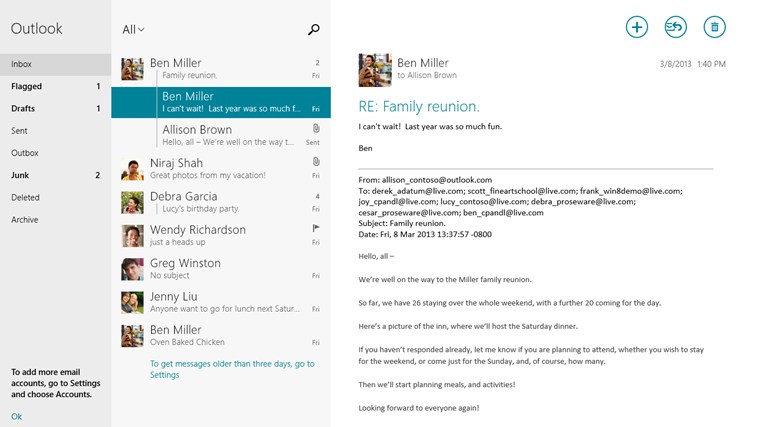Screen dimensions: 759x427
Task: Click the reply/respond icon
Action: (675, 27)
